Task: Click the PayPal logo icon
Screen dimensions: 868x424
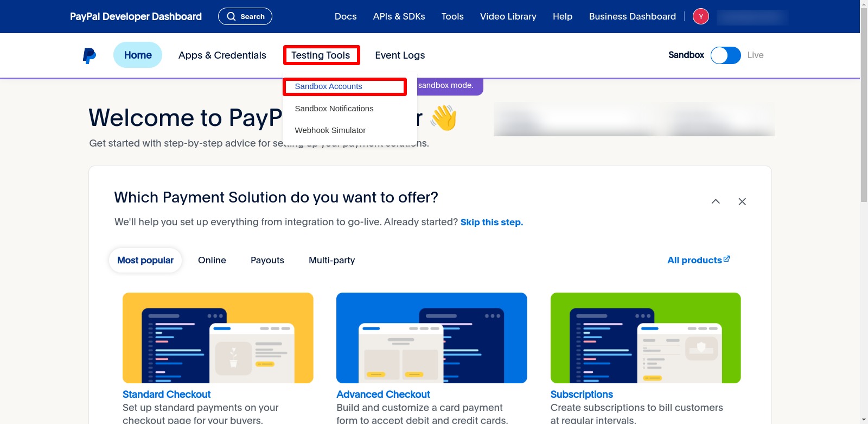Action: pyautogui.click(x=90, y=55)
